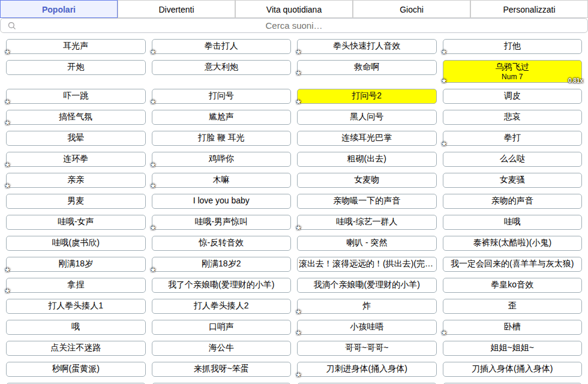
Task: Play the 黑人问号 sound
Action: coord(367,117)
